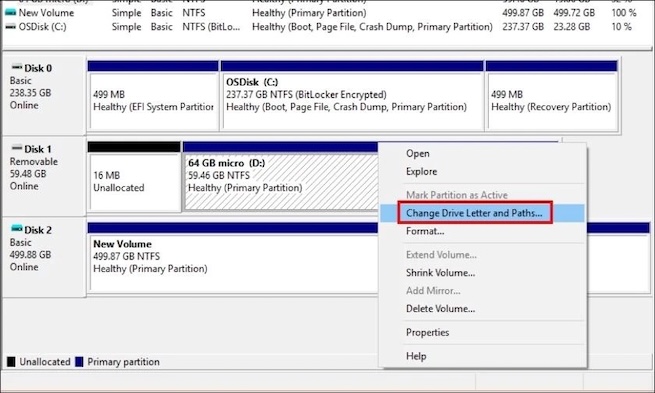655x393 pixels.
Task: Select the 16 MB Unallocated space
Action: 134,177
